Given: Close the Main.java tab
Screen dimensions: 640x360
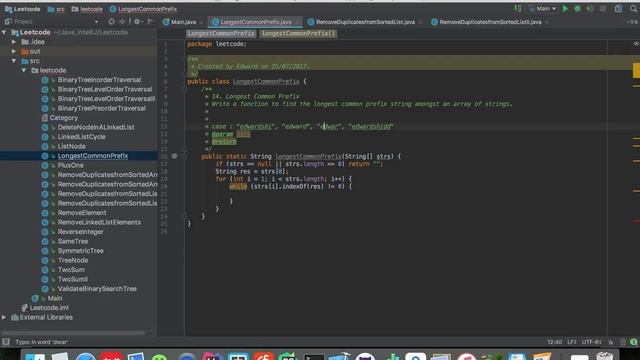Looking at the screenshot, I should click(202, 22).
